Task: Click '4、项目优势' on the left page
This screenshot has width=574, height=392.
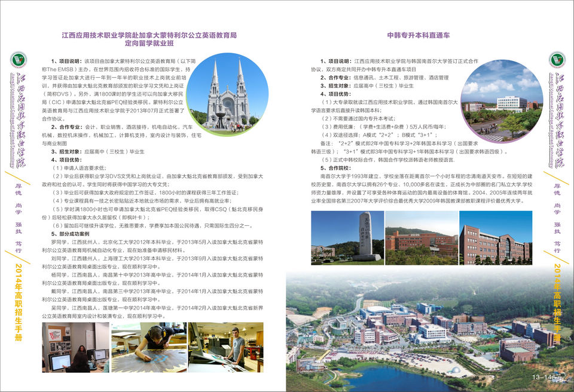Action: click(x=66, y=160)
